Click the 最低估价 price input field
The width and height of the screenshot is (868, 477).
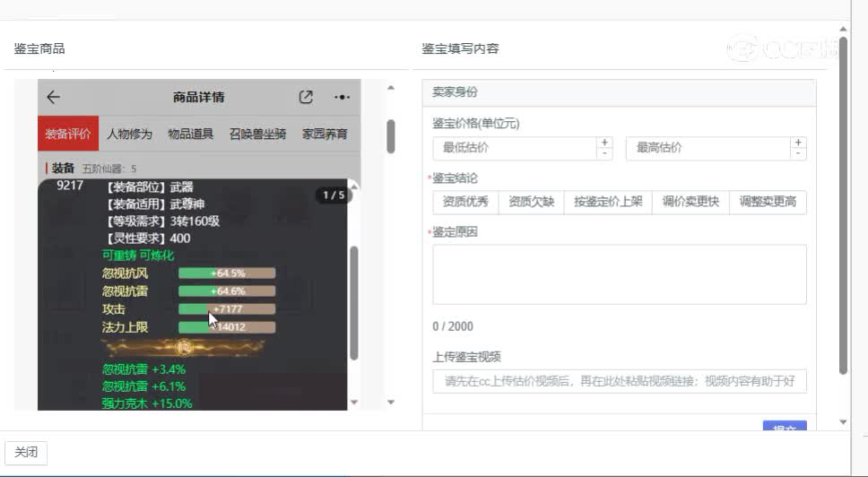(514, 148)
